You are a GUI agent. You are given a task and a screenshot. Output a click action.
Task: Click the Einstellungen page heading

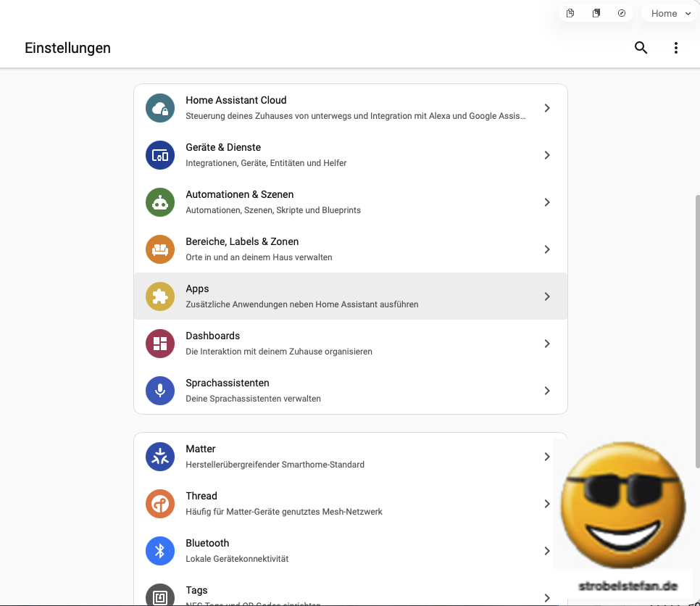click(x=67, y=48)
